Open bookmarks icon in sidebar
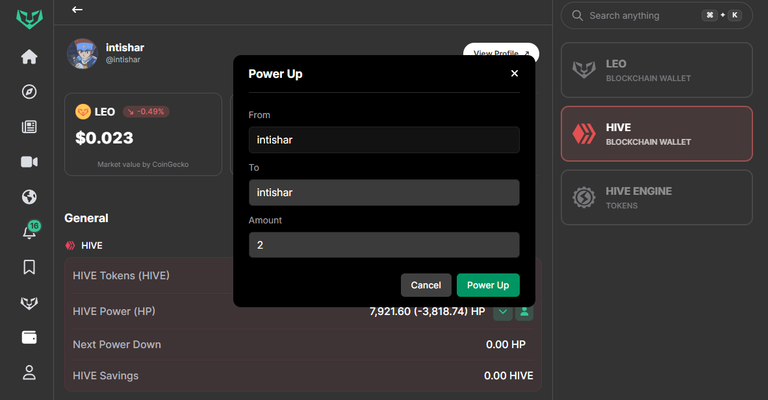This screenshot has height=400, width=768. tap(29, 267)
